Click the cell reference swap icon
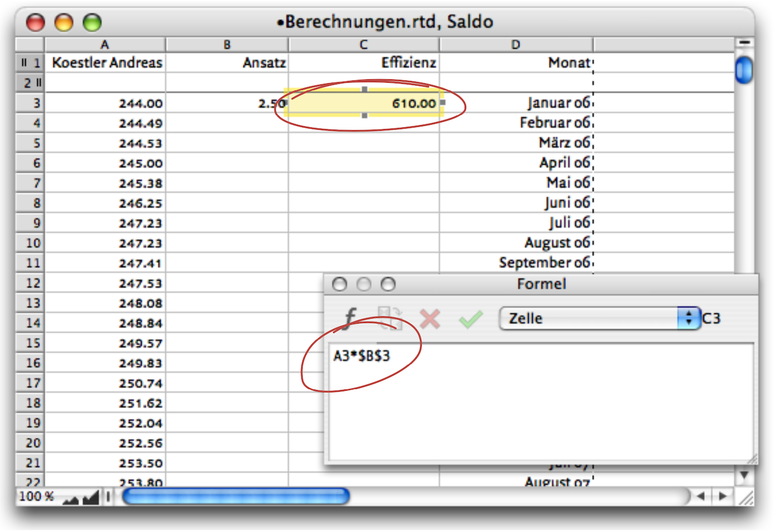779x532 pixels. 390,319
